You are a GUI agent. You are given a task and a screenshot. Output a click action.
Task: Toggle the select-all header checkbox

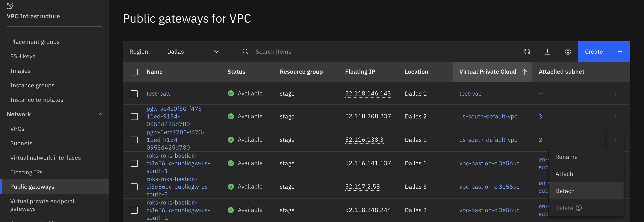[134, 72]
